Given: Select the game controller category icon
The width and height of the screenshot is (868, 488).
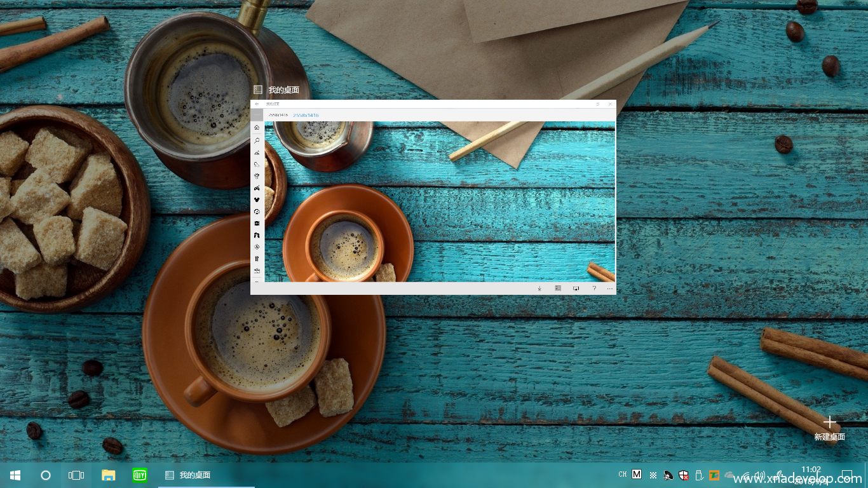Looking at the screenshot, I should click(257, 187).
